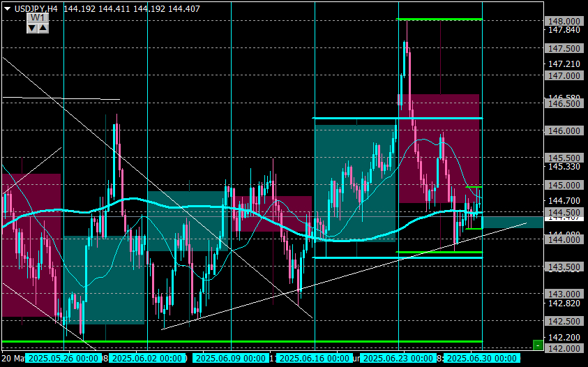Select the 2025.06.02 00:00 date marker
This screenshot has width=588, height=367.
147,359
